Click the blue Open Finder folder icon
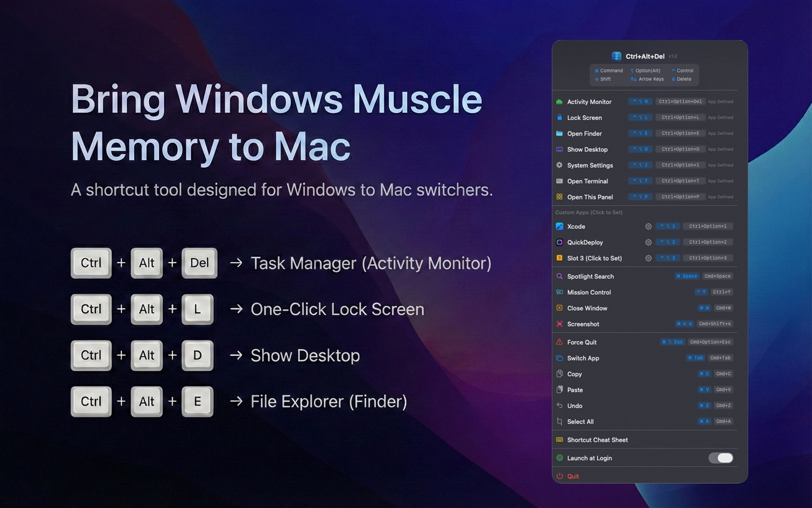This screenshot has width=812, height=508. pos(559,133)
